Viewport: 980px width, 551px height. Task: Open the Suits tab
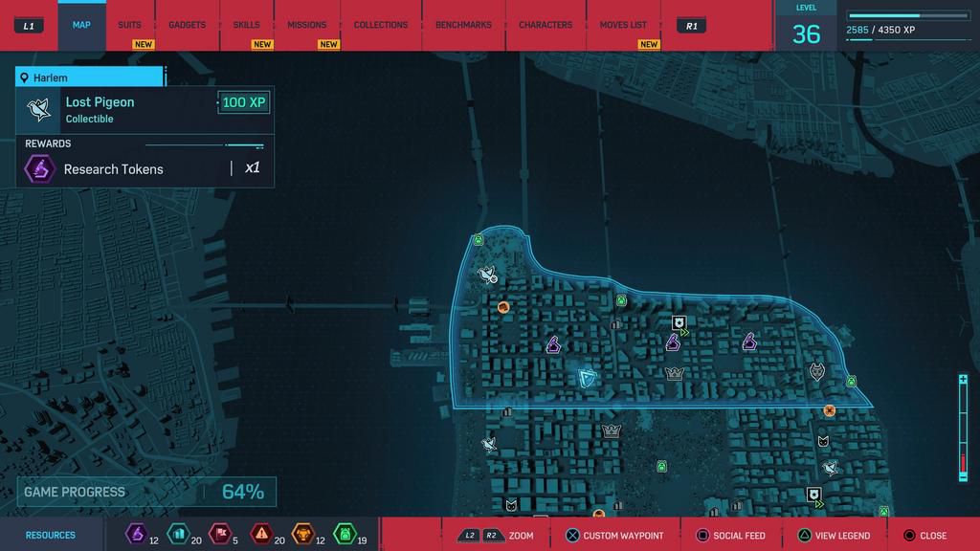pos(129,25)
